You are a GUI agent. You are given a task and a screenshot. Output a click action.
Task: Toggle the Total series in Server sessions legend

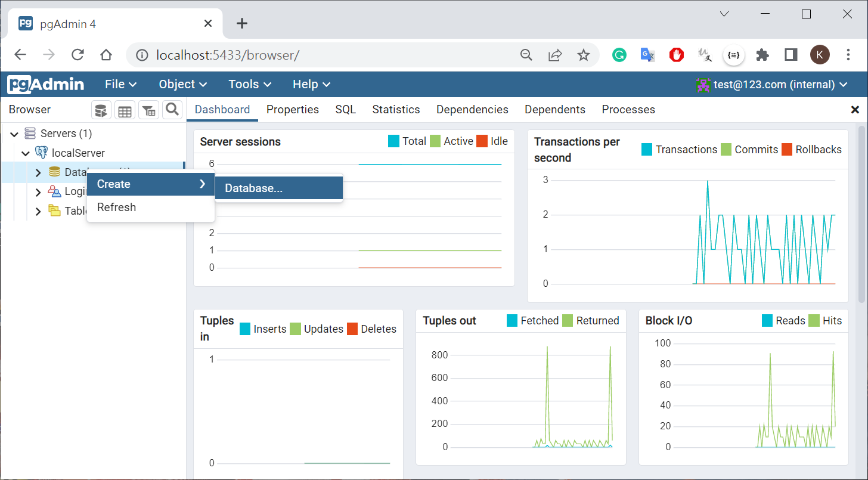pos(407,141)
